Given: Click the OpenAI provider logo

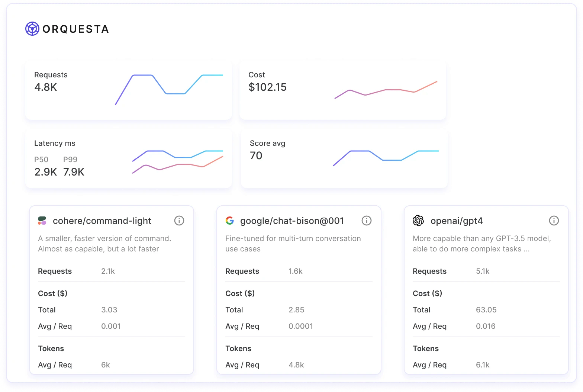Looking at the screenshot, I should click(418, 221).
